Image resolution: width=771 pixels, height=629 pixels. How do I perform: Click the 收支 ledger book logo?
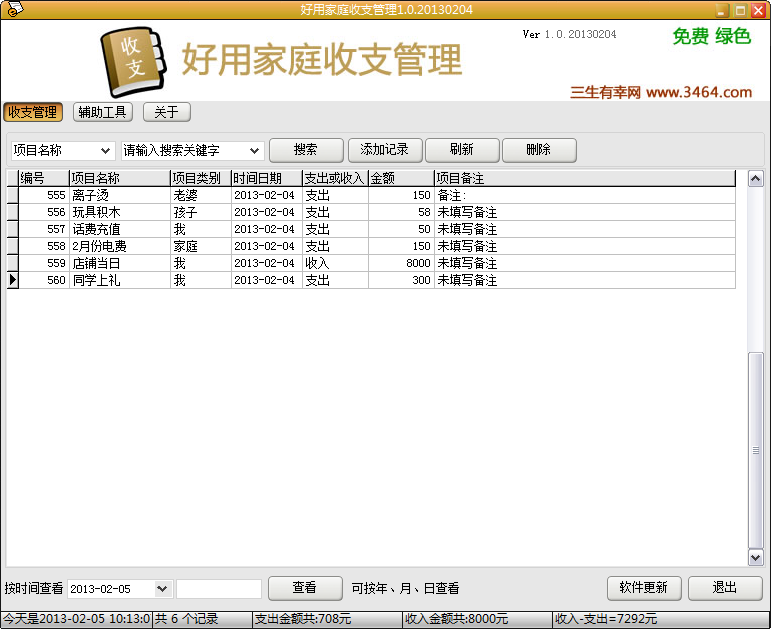133,62
